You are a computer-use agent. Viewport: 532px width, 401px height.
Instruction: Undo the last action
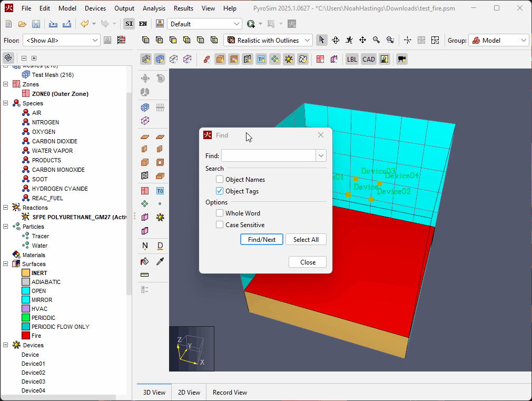tap(84, 24)
